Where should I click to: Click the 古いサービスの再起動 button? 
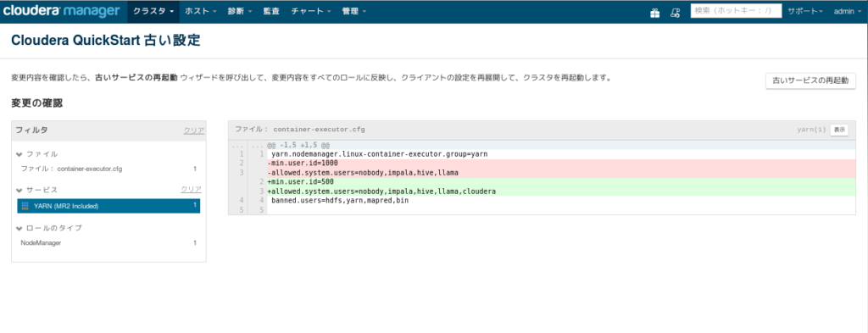click(810, 80)
